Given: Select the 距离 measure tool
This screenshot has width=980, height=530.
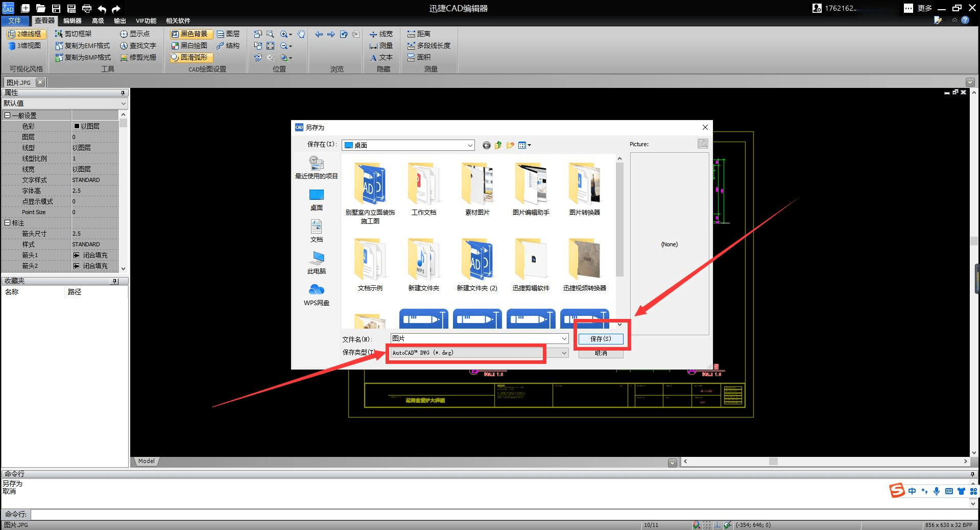Looking at the screenshot, I should click(x=419, y=34).
